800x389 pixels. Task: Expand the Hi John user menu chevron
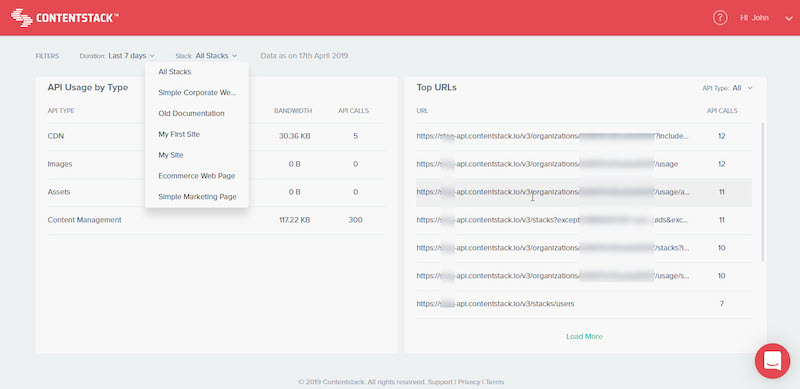[x=788, y=18]
